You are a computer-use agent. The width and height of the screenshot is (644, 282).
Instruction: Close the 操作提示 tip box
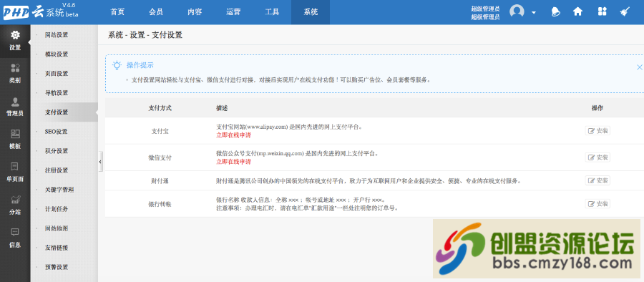639,67
